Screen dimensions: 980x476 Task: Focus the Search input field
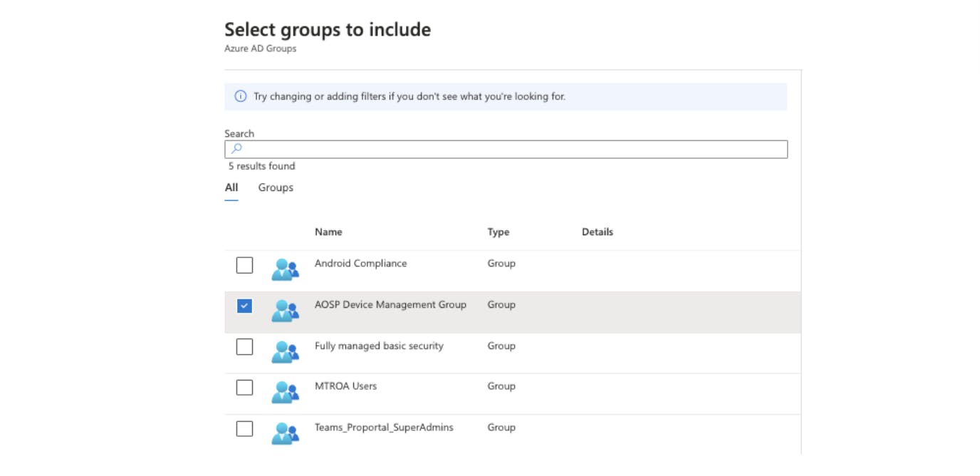[x=513, y=149]
